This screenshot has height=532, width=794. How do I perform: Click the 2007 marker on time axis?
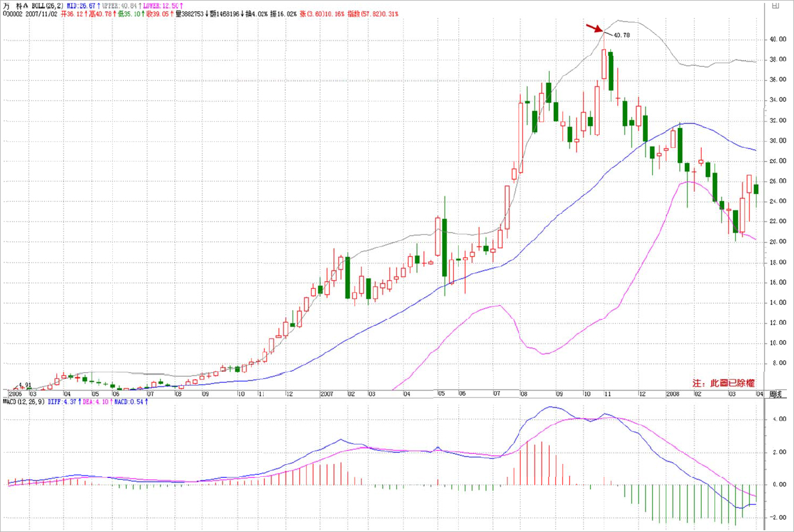click(327, 394)
